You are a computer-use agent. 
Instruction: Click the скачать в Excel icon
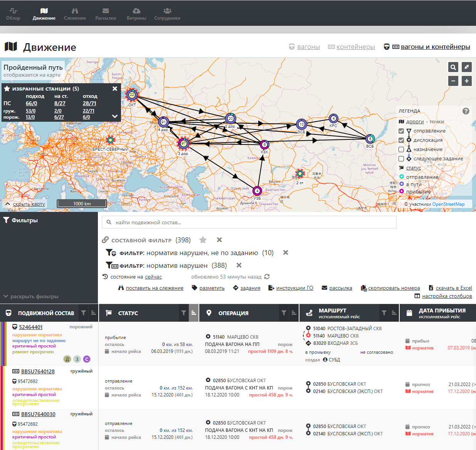tap(432, 288)
